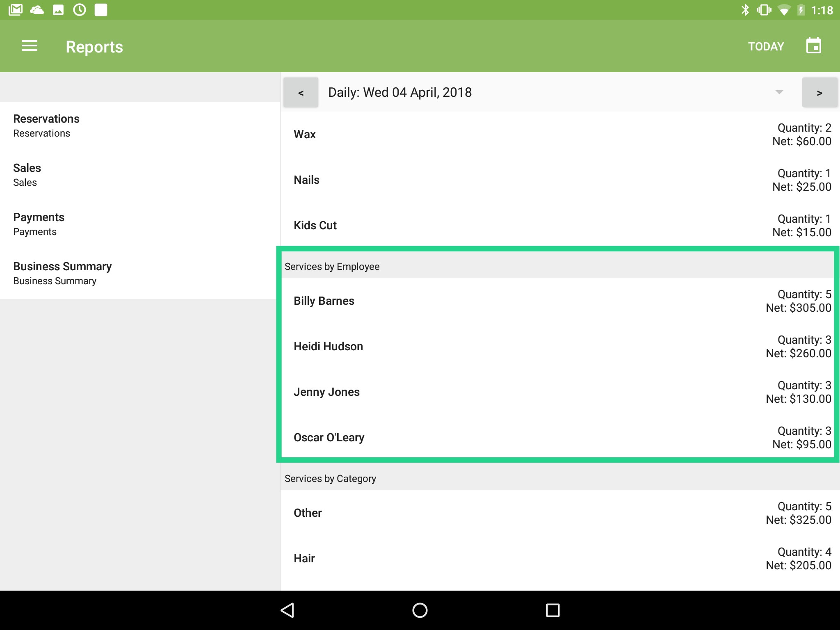
Task: Advance to the next day's report
Action: click(819, 92)
